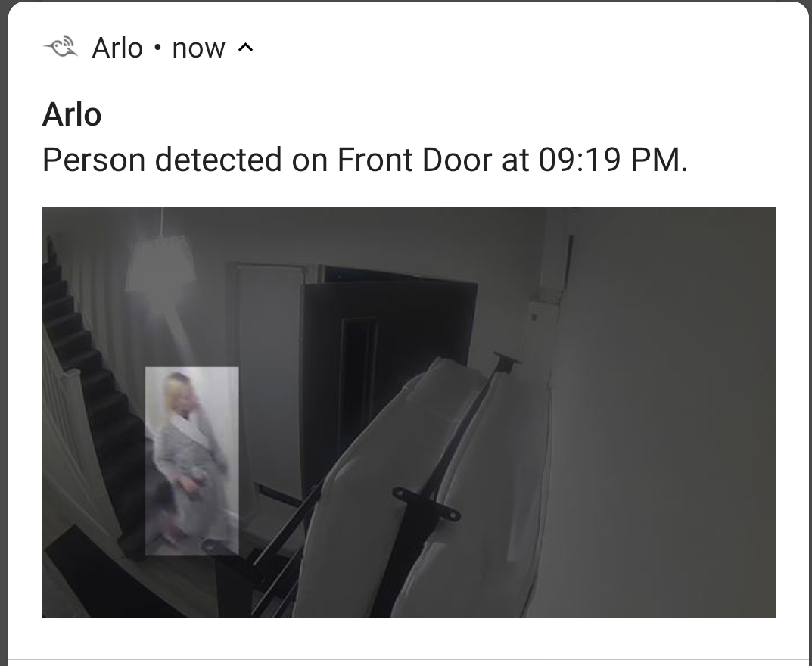This screenshot has height=666, width=812.
Task: Collapse the notification with the chevron arrow
Action: [x=245, y=48]
